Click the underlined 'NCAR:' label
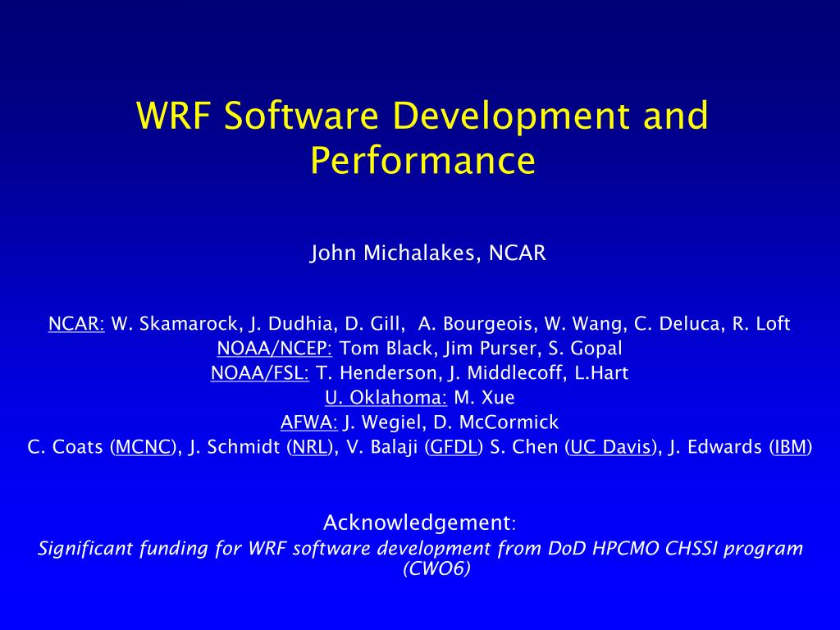840x630 pixels. (x=76, y=323)
